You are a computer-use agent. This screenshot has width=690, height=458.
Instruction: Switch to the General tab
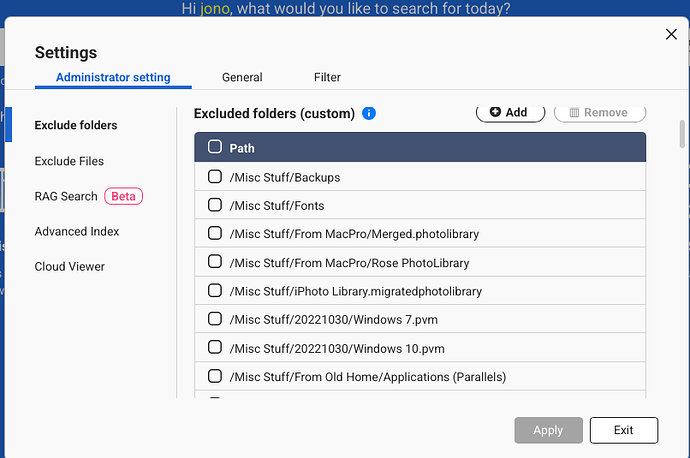[242, 77]
